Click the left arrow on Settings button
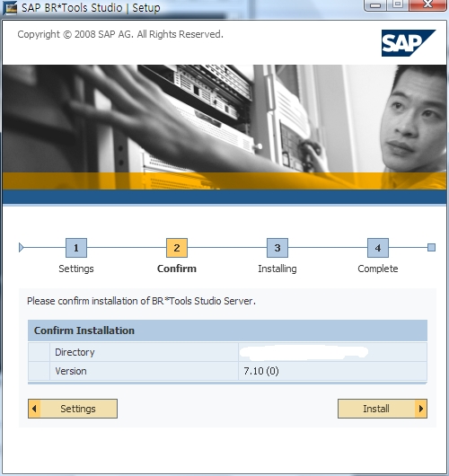The image size is (449, 476). click(34, 409)
